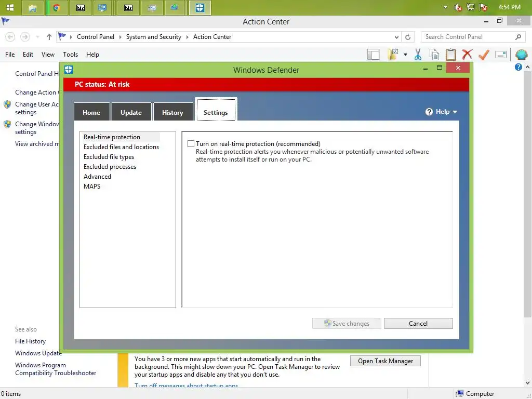This screenshot has width=532, height=399.
Task: Select Windows Defender shield in the taskbar
Action: pyautogui.click(x=200, y=8)
